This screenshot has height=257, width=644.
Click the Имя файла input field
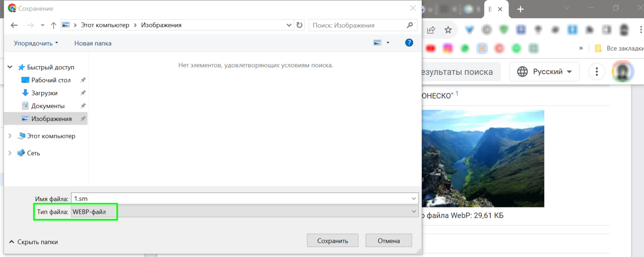pyautogui.click(x=245, y=198)
